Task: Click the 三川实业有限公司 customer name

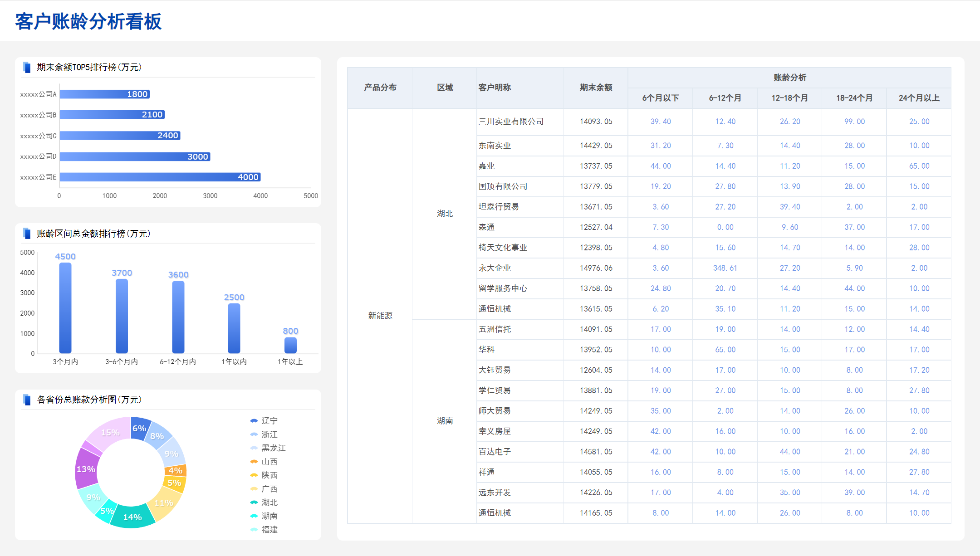Action: [511, 122]
